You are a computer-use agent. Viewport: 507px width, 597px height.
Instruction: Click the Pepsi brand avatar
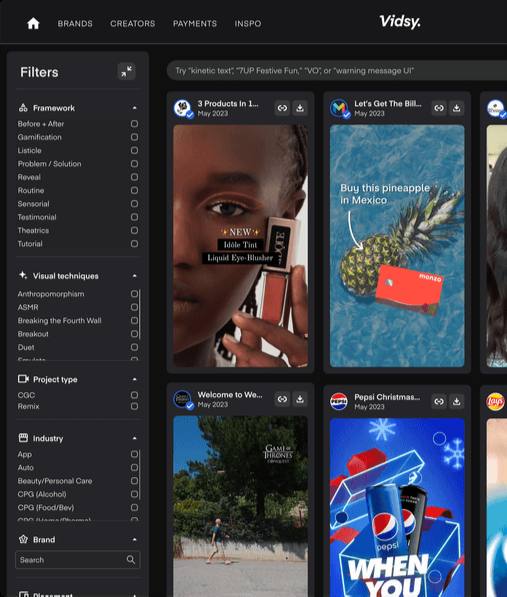tap(338, 402)
